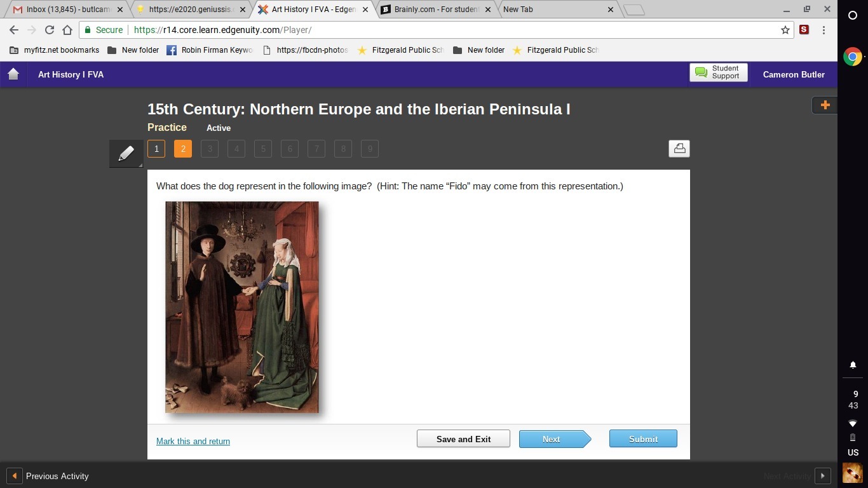Image resolution: width=868 pixels, height=488 pixels.
Task: Click the address bar URL
Action: pyautogui.click(x=222, y=30)
